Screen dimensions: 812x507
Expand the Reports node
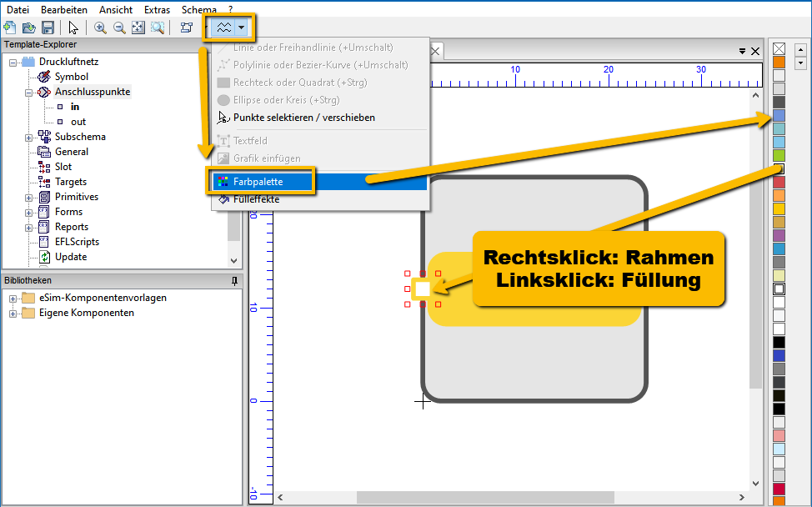(x=29, y=228)
